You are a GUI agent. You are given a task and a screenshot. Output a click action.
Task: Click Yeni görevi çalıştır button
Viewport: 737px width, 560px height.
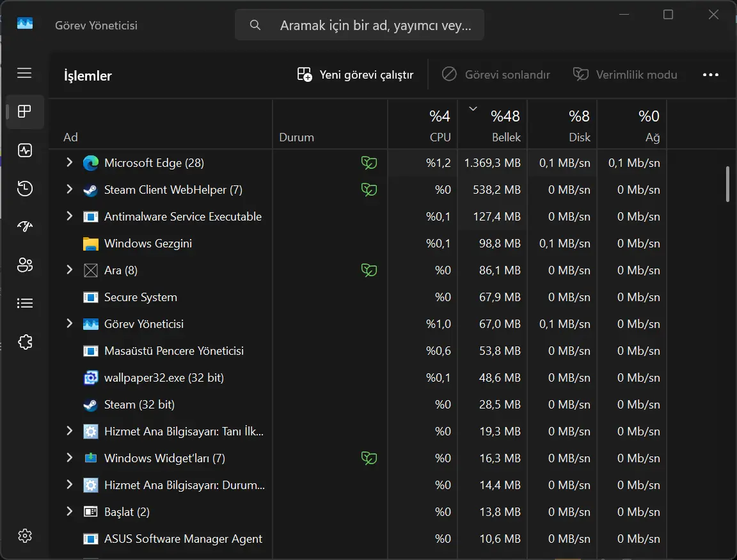(x=355, y=75)
